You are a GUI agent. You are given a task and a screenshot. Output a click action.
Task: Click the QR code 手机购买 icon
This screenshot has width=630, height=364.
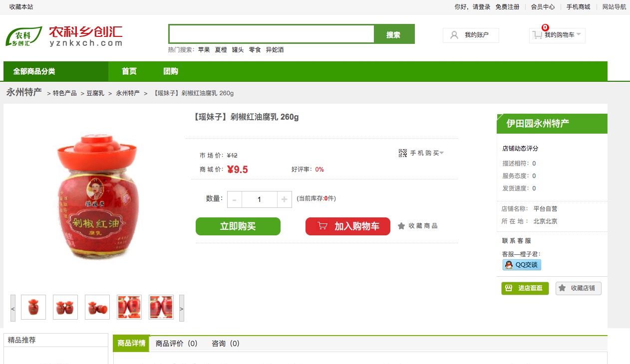click(403, 153)
